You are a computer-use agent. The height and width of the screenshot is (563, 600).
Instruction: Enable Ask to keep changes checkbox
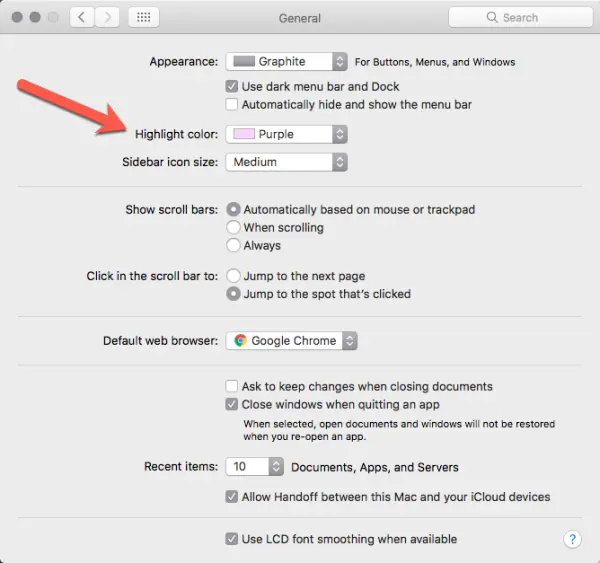coord(232,386)
